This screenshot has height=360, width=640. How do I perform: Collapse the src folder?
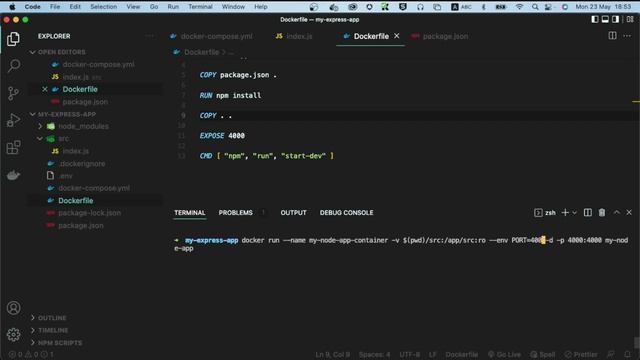58,139
